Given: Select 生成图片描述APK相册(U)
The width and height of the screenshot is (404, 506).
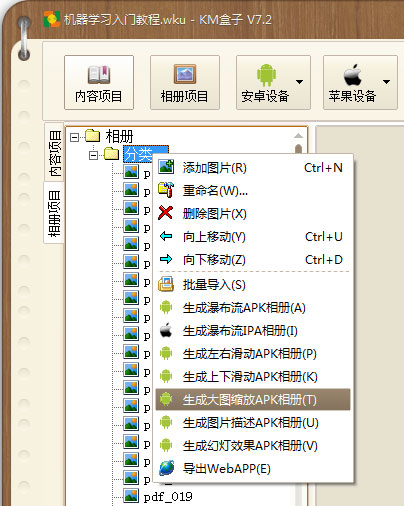Looking at the screenshot, I should pos(253,423).
